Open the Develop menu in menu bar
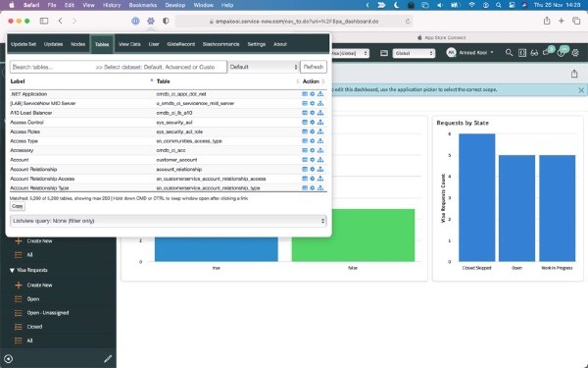The height and width of the screenshot is (368, 588). (175, 5)
